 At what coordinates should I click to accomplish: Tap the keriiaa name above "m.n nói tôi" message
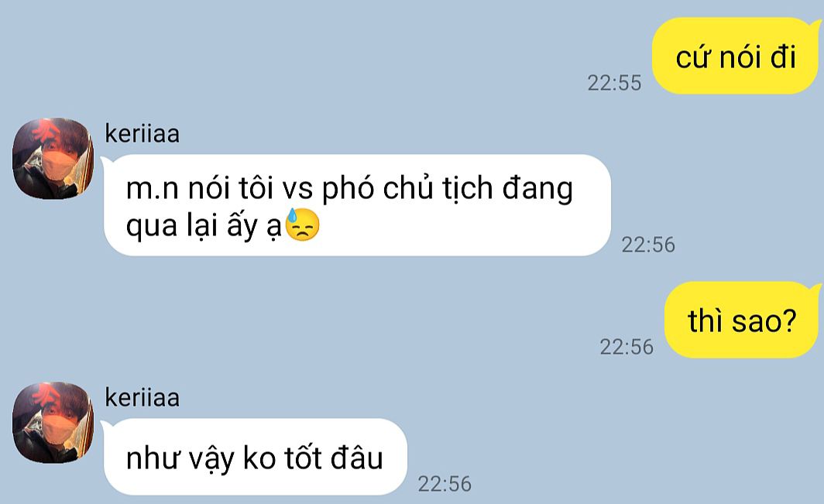coord(142,133)
